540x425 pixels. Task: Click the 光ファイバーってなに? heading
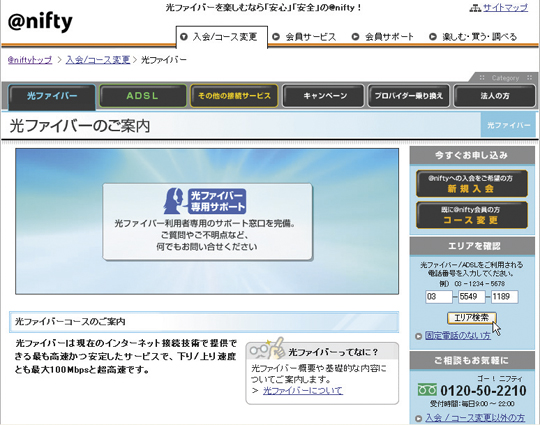[333, 352]
